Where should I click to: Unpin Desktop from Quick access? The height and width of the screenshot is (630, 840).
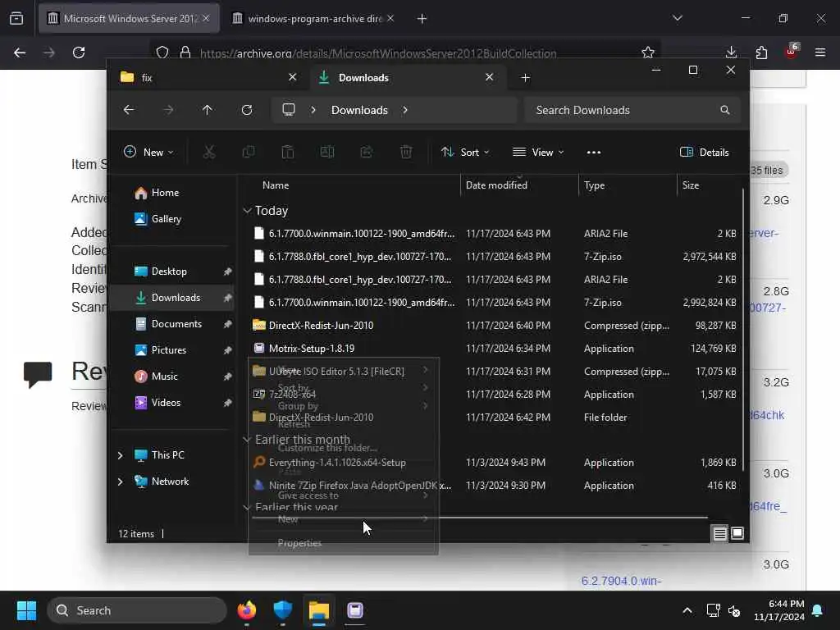click(x=228, y=272)
